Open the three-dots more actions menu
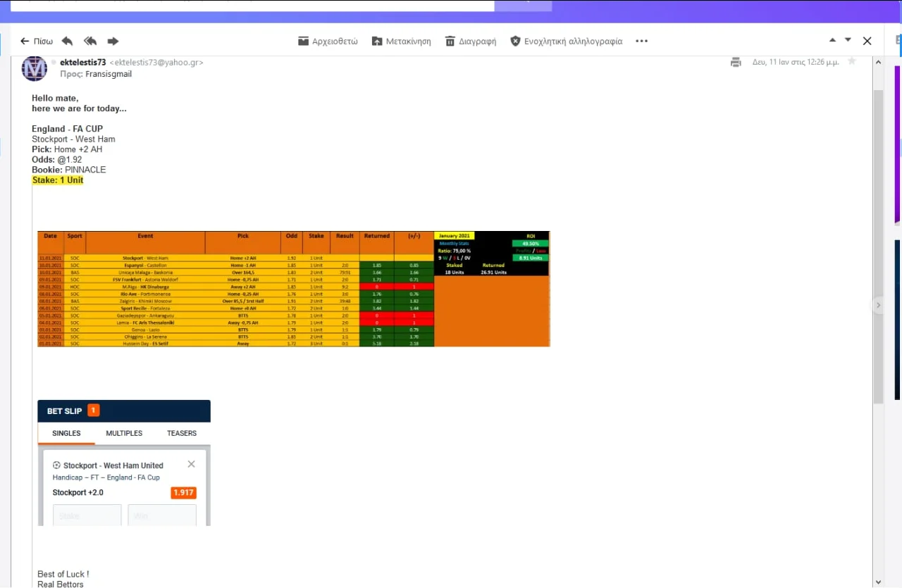 [x=641, y=41]
